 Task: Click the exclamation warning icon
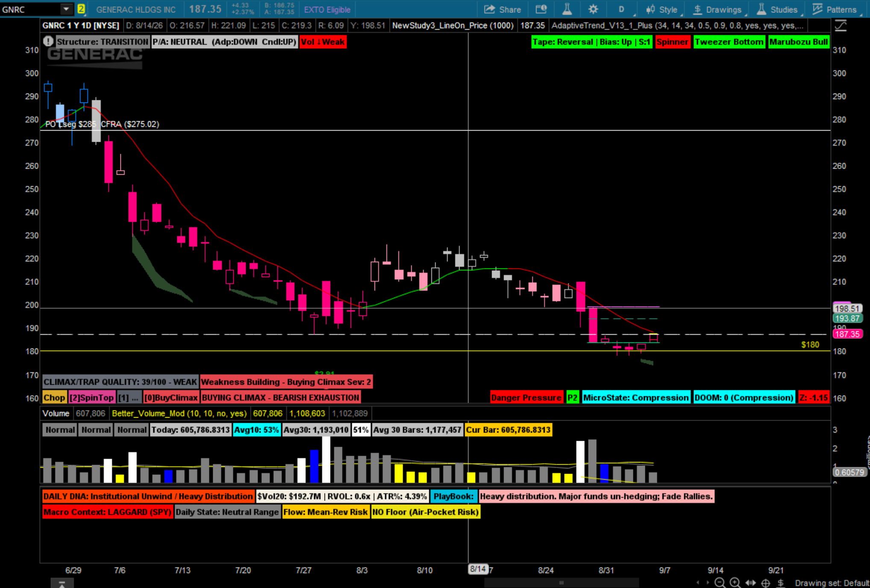tap(48, 41)
